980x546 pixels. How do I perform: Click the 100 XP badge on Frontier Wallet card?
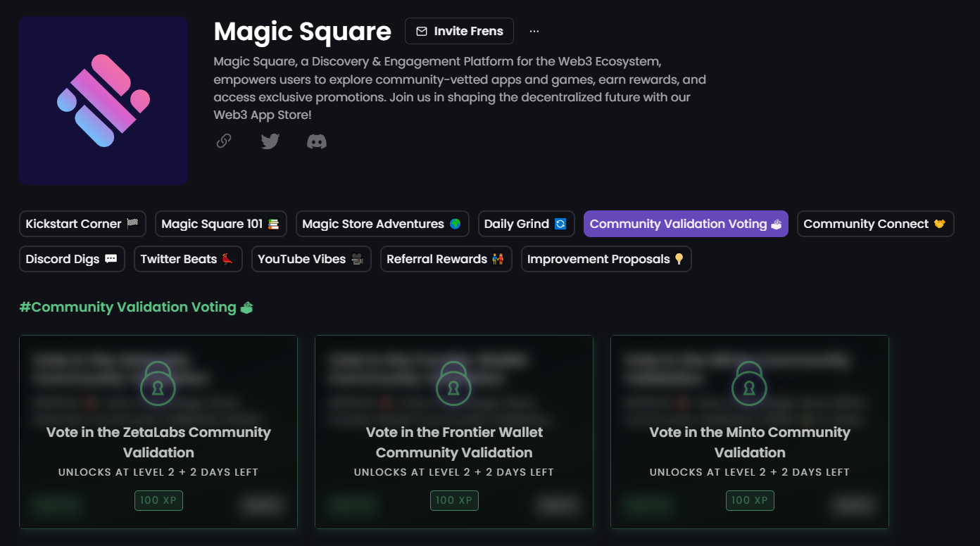coord(455,500)
